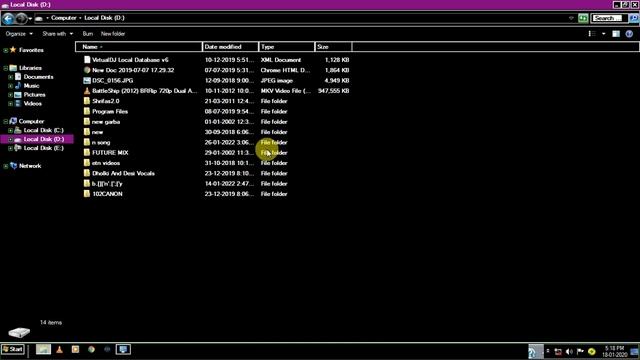Select the Shefas2.0 folder icon

point(87,101)
